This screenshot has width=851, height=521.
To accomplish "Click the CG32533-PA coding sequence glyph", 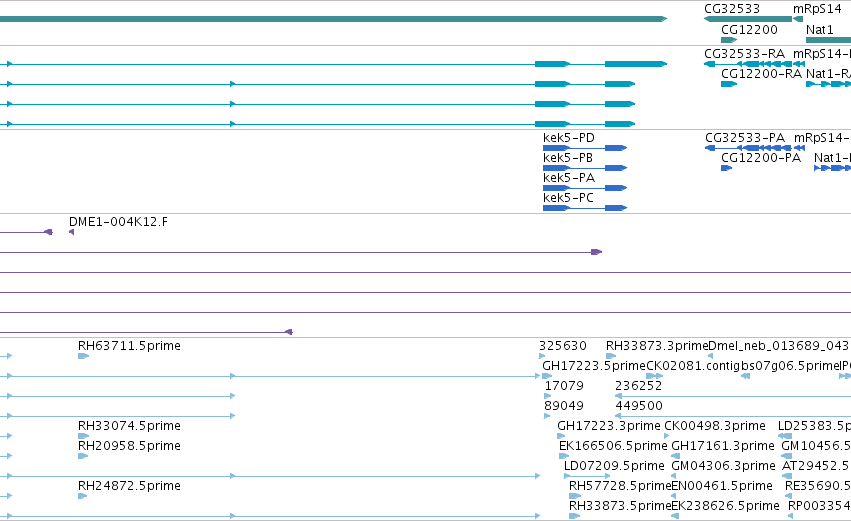I will click(x=748, y=148).
